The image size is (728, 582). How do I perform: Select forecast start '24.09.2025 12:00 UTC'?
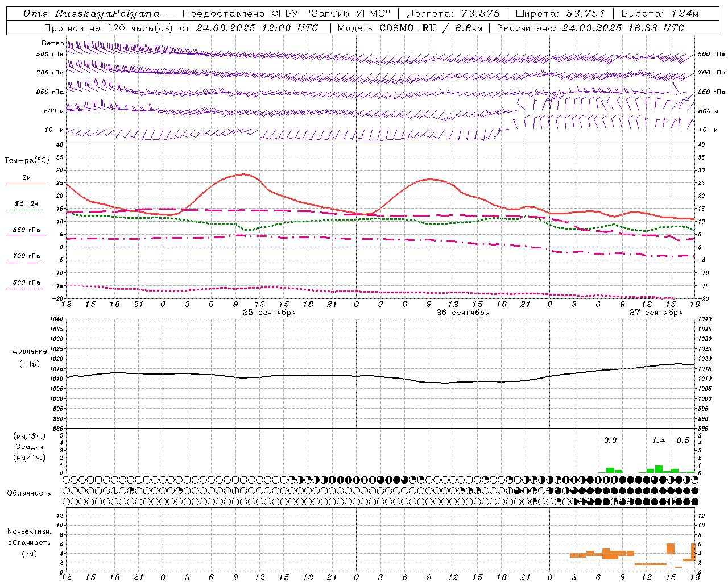(x=257, y=28)
